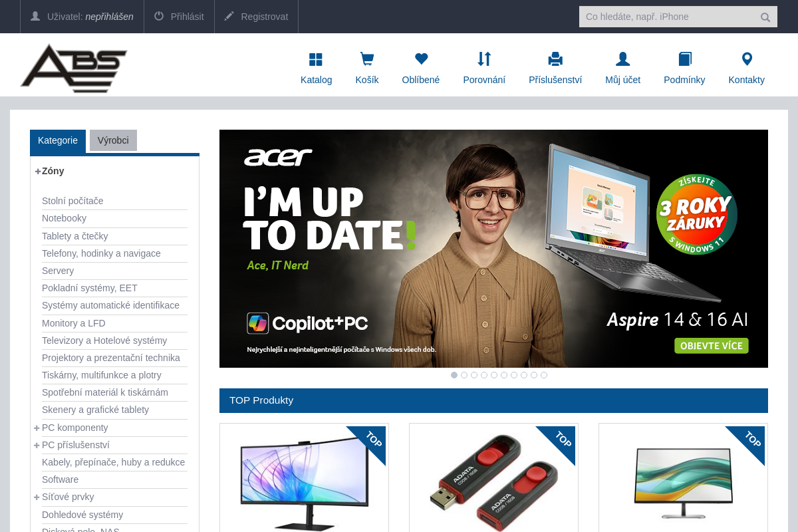
Task: Select the fourth carousel dot
Action: (484, 375)
